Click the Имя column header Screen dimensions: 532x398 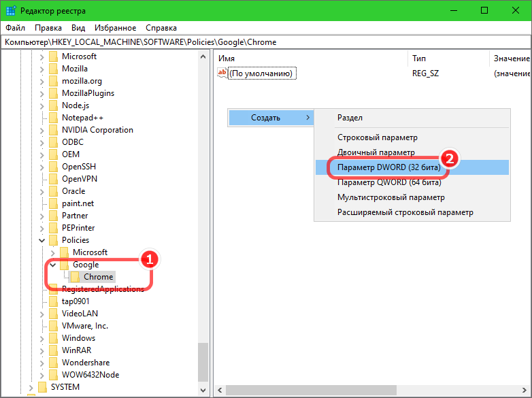click(x=227, y=59)
